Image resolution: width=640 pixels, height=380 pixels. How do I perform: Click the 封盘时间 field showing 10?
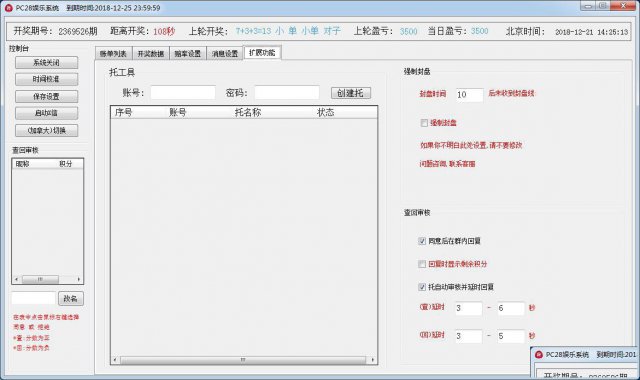point(469,95)
